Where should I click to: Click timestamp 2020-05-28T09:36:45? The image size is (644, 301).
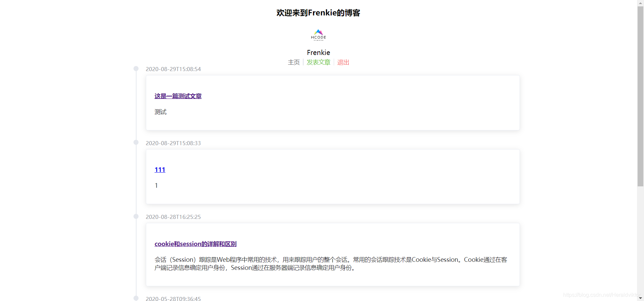tap(173, 298)
